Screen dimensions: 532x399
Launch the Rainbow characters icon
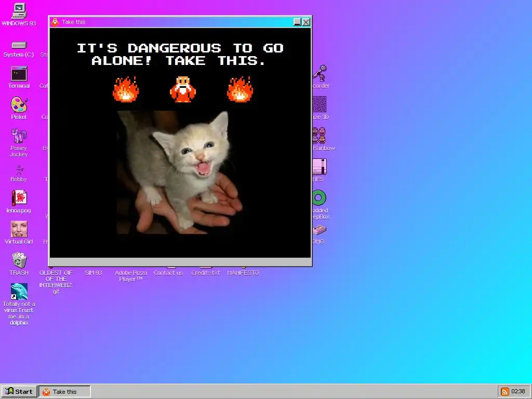point(320,136)
